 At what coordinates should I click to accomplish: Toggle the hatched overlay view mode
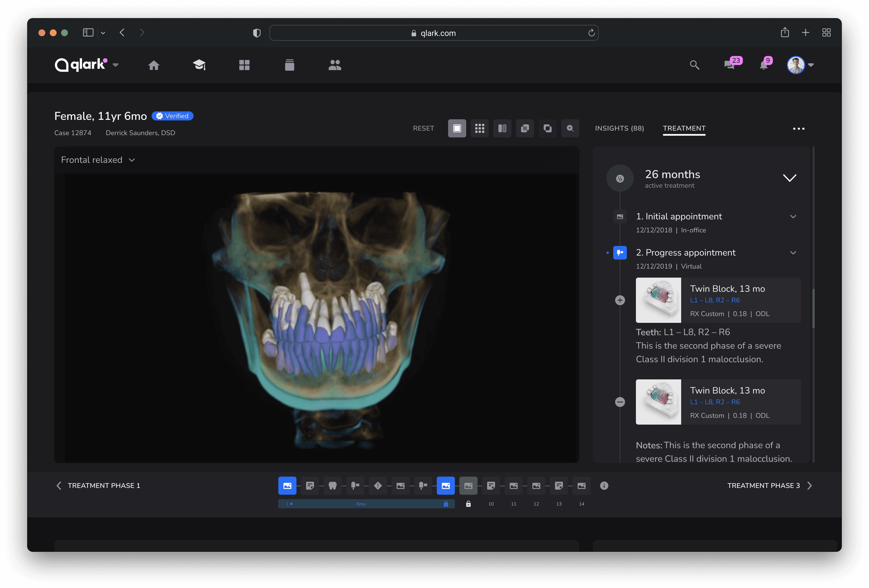click(525, 129)
